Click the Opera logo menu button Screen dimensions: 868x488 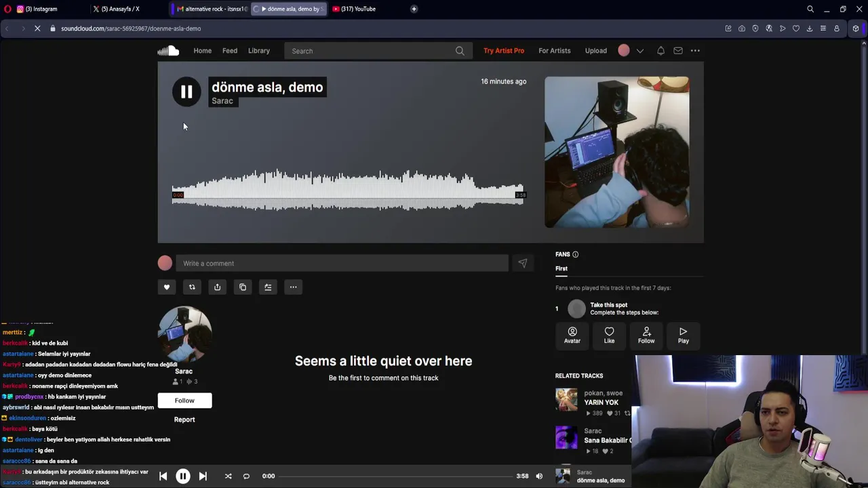7,9
